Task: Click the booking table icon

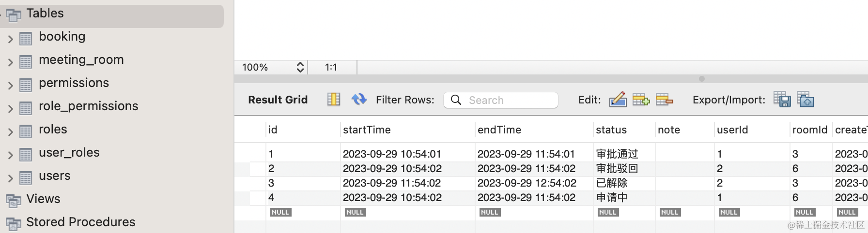Action: click(26, 38)
